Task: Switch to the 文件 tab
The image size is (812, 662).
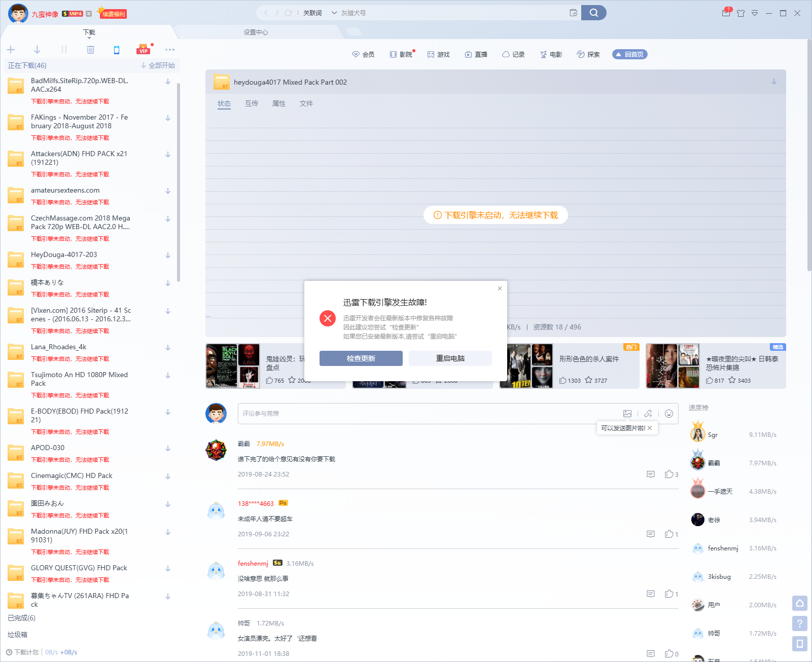Action: [x=306, y=103]
